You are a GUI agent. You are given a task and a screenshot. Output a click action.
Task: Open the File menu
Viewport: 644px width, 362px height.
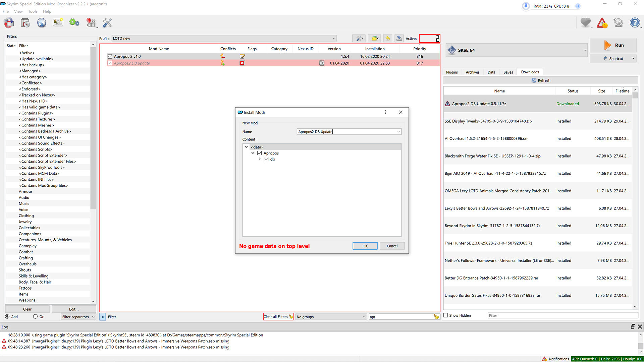6,11
